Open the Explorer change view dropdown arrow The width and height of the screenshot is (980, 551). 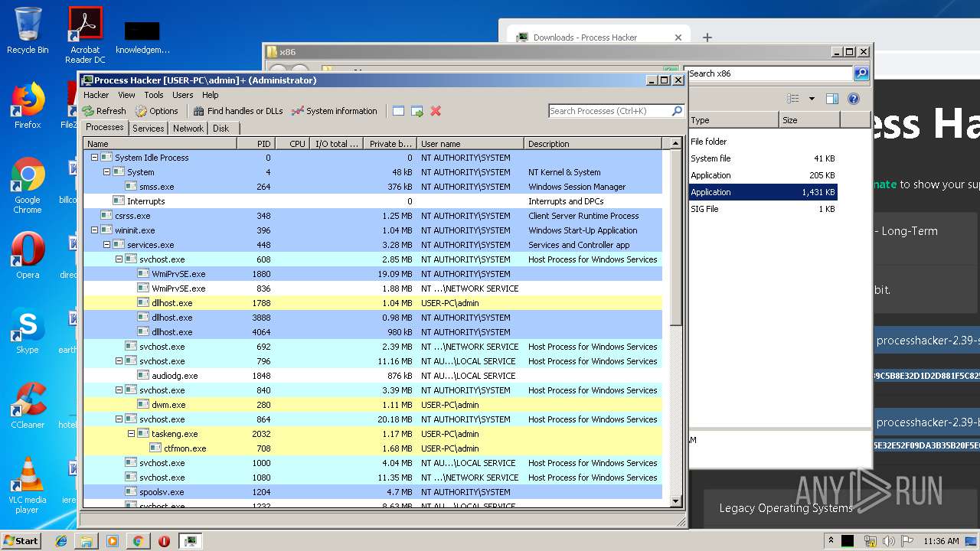click(812, 99)
